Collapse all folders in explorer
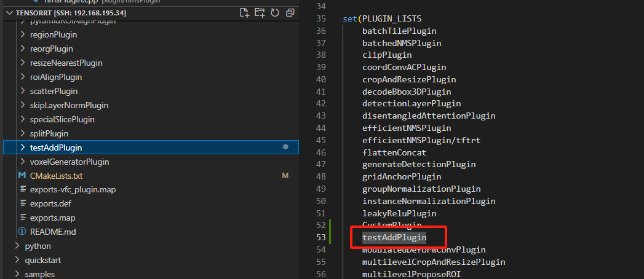This screenshot has height=279, width=644. 290,13
